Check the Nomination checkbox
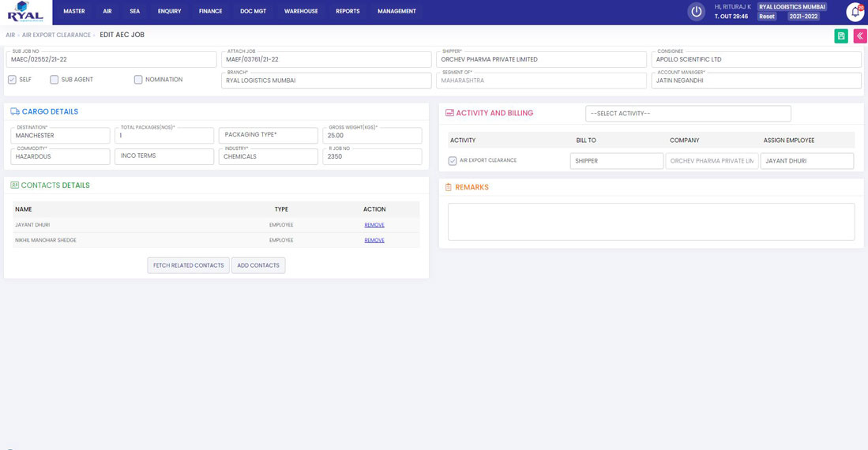The height and width of the screenshot is (450, 868). pos(138,80)
